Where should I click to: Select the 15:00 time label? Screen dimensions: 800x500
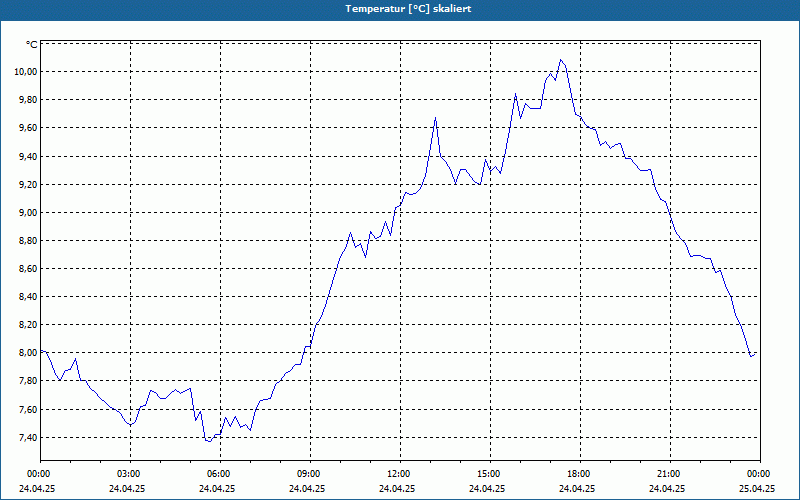(490, 473)
